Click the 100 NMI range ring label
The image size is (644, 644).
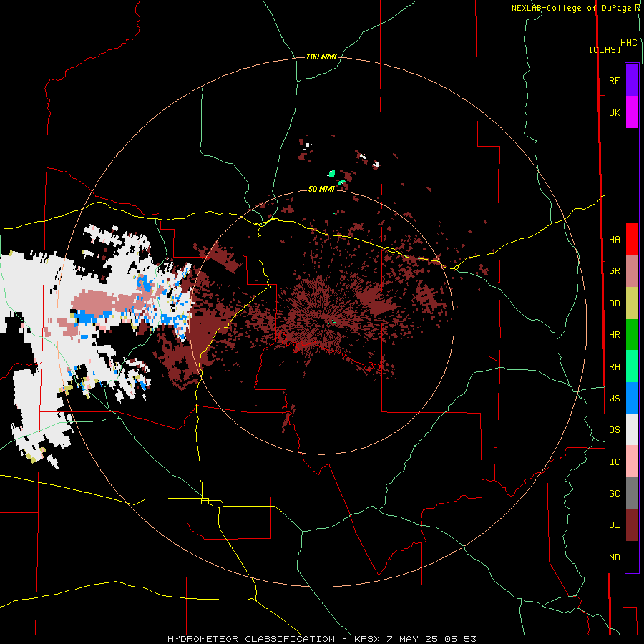point(321,57)
